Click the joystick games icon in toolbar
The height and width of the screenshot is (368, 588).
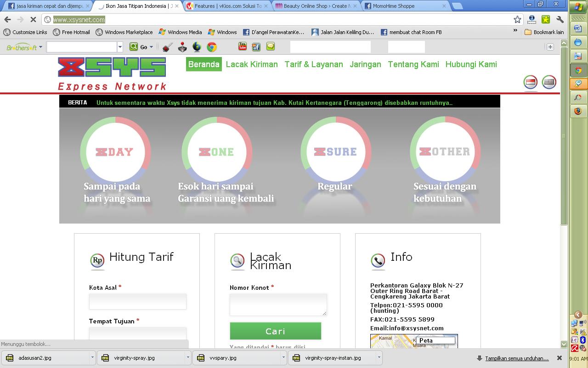[182, 46]
